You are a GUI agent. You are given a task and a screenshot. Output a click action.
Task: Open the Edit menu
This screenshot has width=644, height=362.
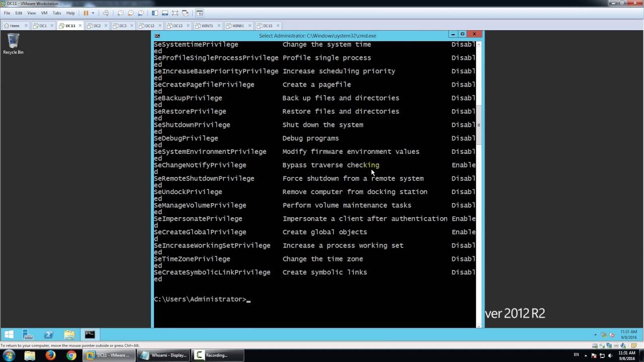click(x=19, y=13)
